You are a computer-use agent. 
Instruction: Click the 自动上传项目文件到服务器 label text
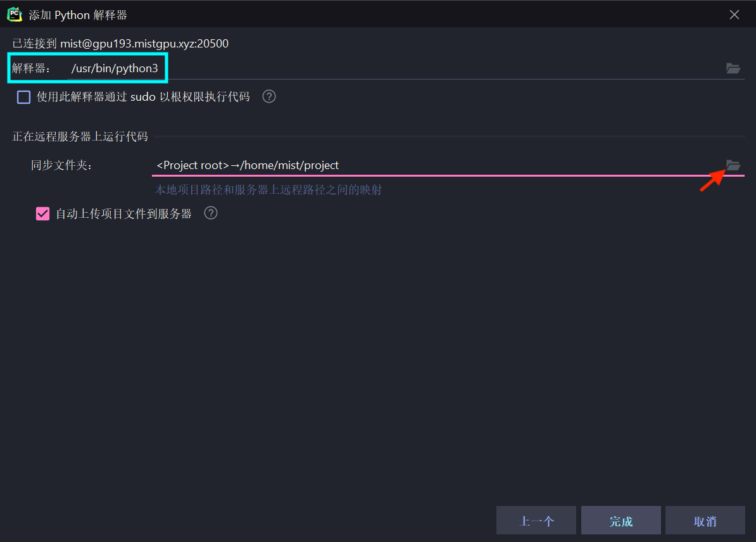(123, 214)
